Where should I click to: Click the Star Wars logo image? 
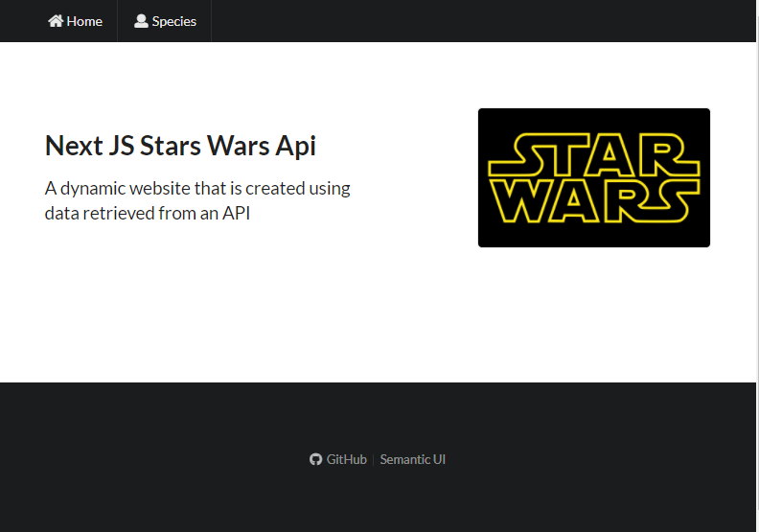[x=594, y=177]
